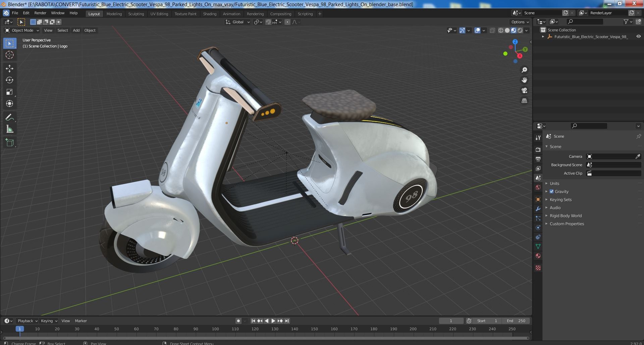Select the Transform tool
The height and width of the screenshot is (345, 644).
[x=9, y=104]
